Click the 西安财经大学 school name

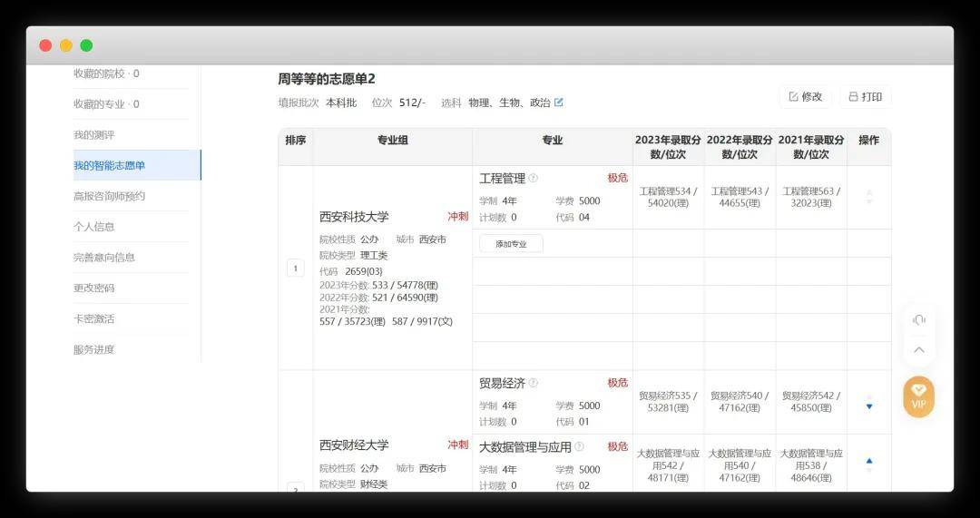click(x=354, y=445)
